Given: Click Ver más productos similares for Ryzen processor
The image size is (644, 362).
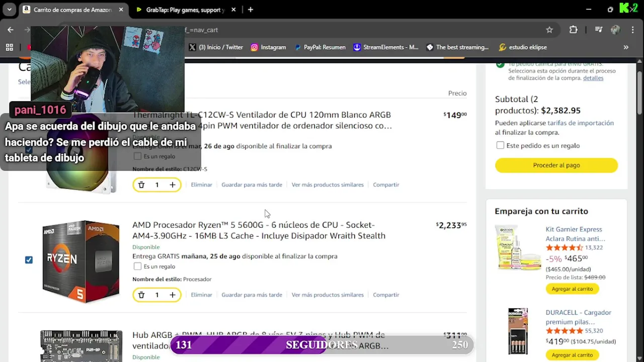Looking at the screenshot, I should [328, 295].
